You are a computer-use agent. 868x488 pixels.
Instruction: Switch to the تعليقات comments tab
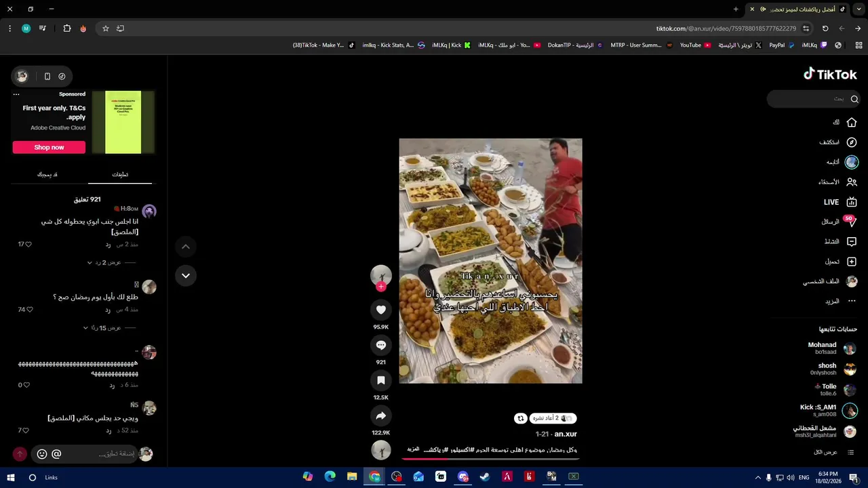pyautogui.click(x=120, y=174)
